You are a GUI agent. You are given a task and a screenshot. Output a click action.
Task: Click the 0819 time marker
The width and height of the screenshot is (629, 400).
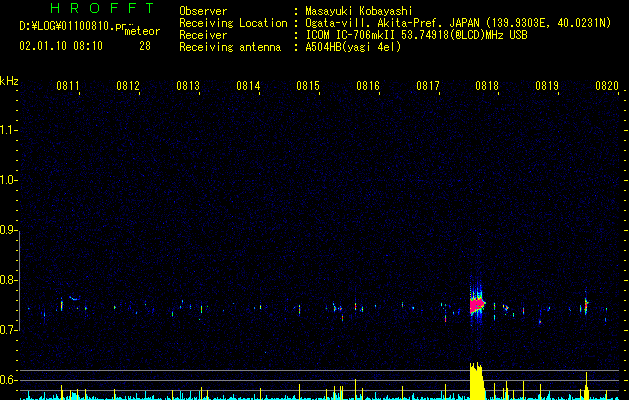[x=547, y=86]
